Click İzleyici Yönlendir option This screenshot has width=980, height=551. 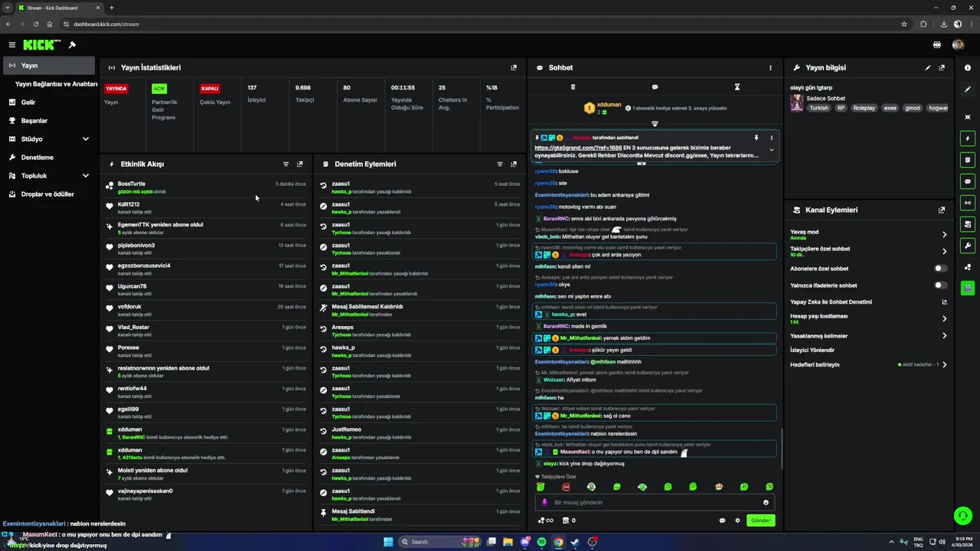click(812, 350)
